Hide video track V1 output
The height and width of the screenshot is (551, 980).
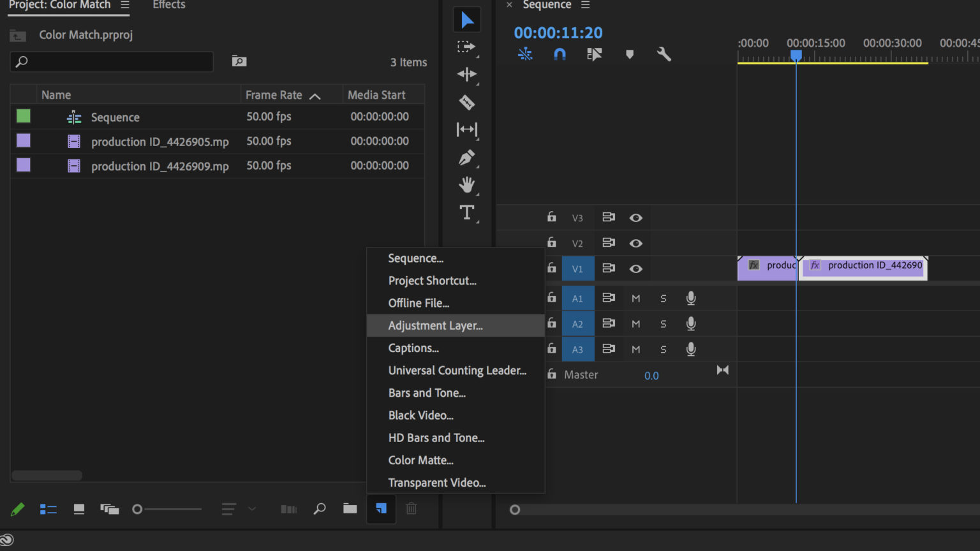click(x=635, y=268)
